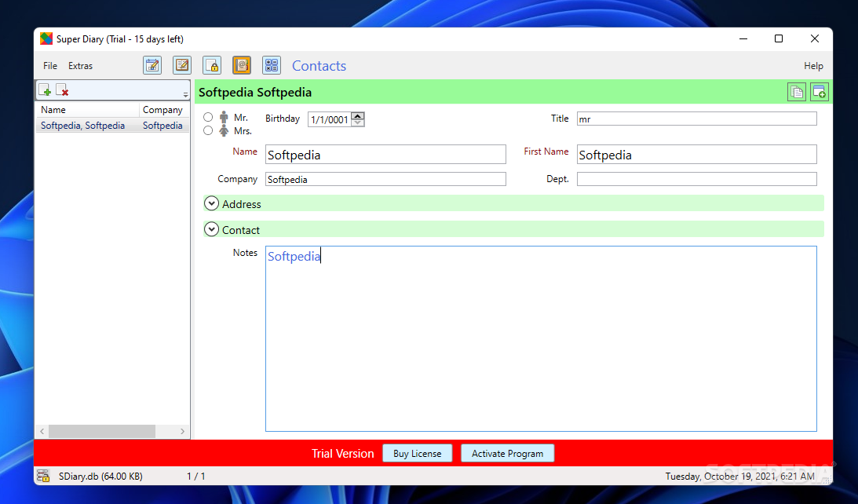Increase the Birthday date with up arrow
Screen dimensions: 858x504
(x=358, y=115)
